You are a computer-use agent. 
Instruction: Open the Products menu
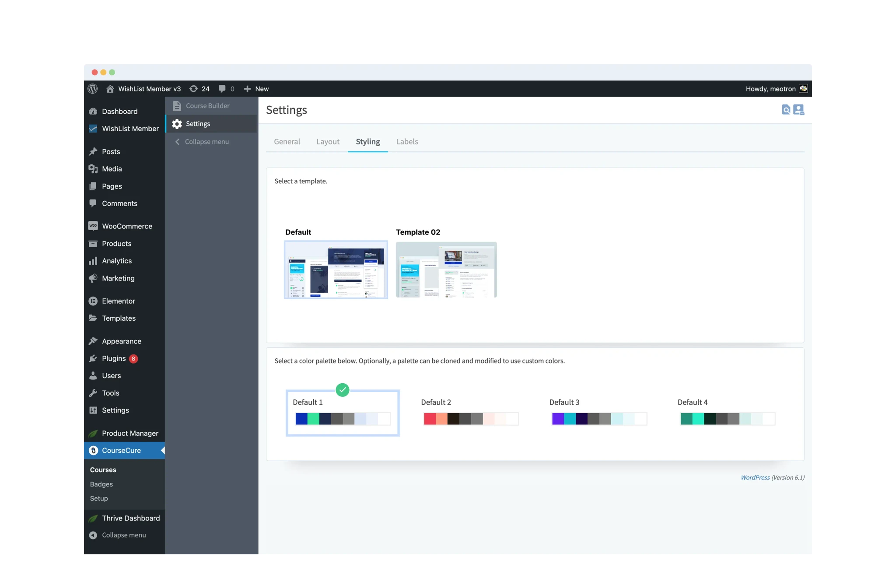[x=124, y=244]
